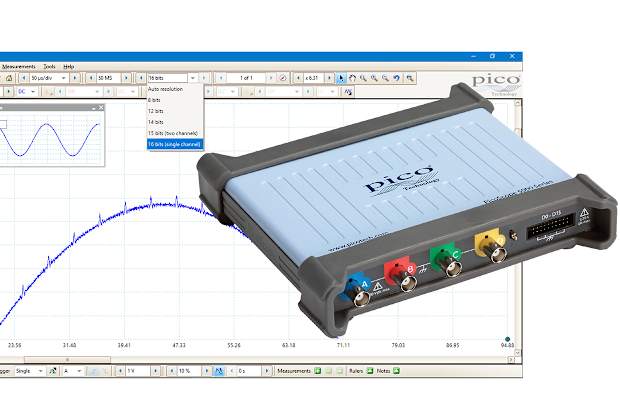Viewport: 620px width, 413px height.
Task: Decrease sample count left arrow
Action: 91,78
